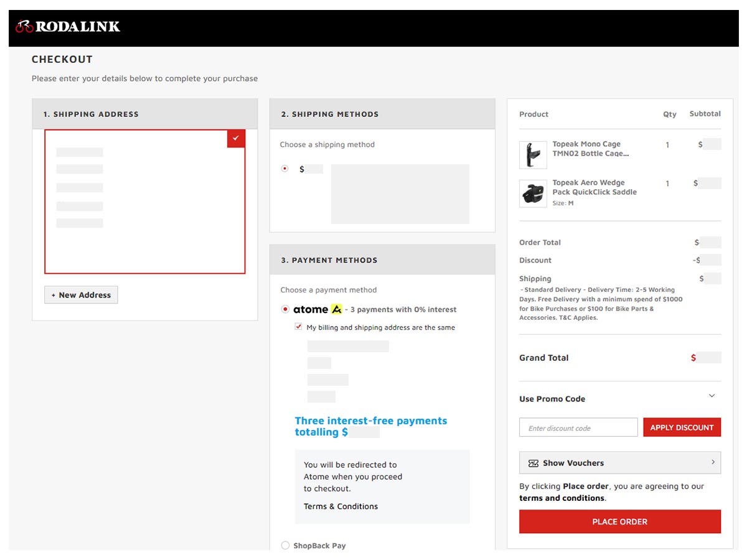This screenshot has height=560, width=747.
Task: Open the Topeak Aero Wedge Pack thumbnail
Action: tap(533, 193)
